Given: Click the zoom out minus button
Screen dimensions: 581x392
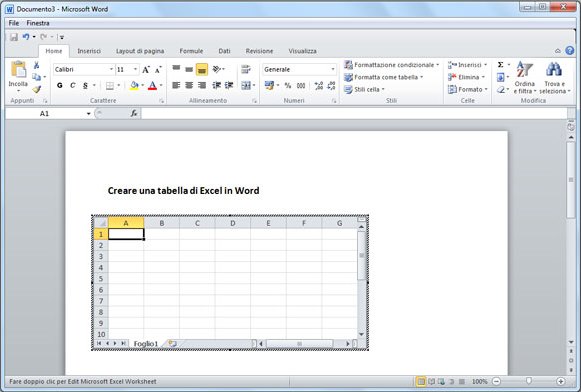Looking at the screenshot, I should click(x=497, y=381).
